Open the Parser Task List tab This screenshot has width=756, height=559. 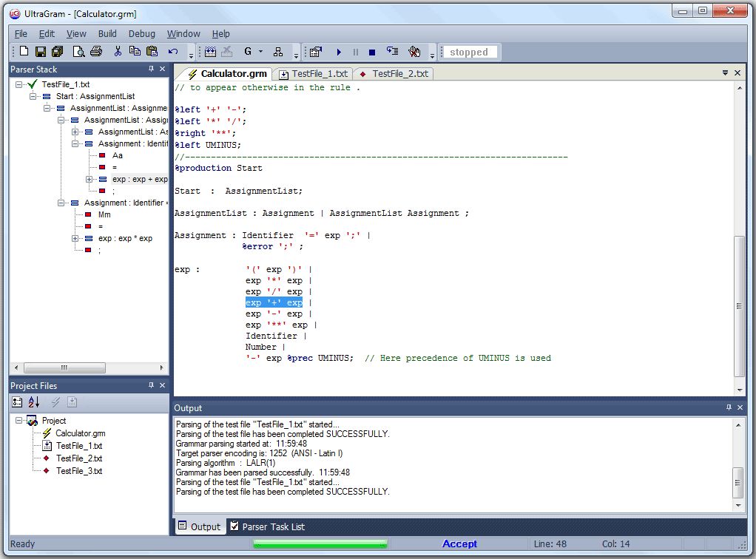[273, 526]
